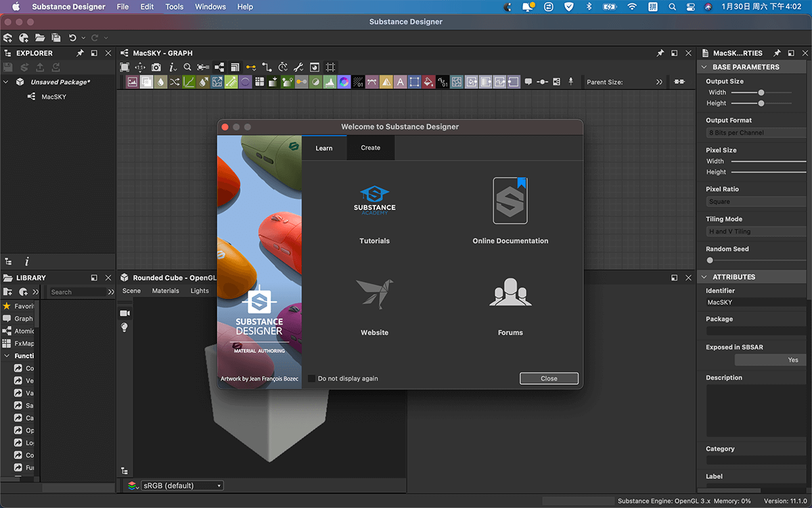Open Substance Academy Tutorials
Screen dimensions: 812x508
pyautogui.click(x=374, y=215)
